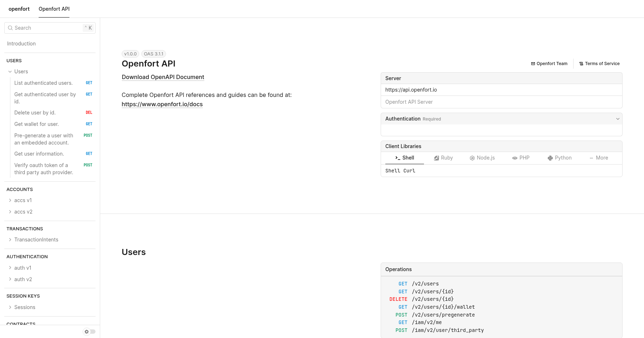644x338 pixels.
Task: Click the Openfort Team email icon
Action: pyautogui.click(x=533, y=64)
